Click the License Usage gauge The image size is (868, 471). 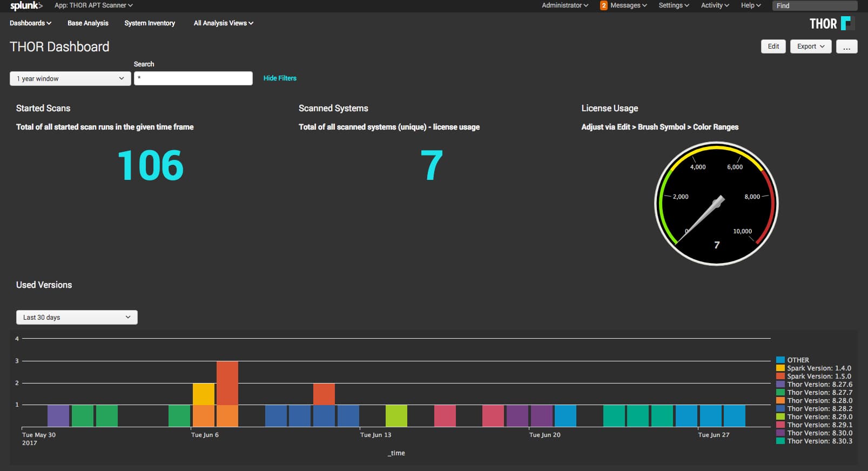tap(716, 204)
